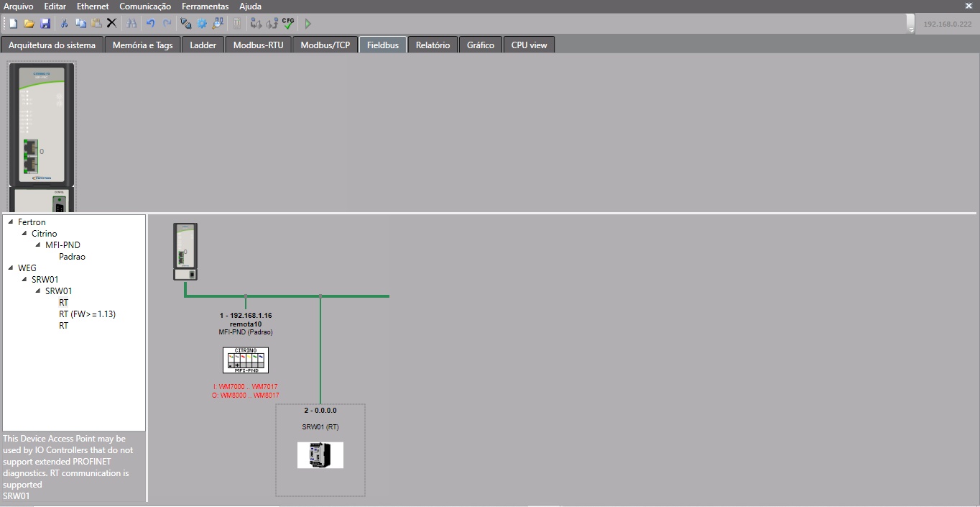Select the Padrao tree item

click(72, 257)
